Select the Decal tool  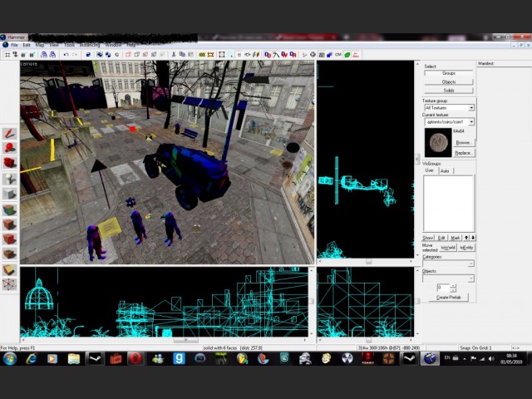[x=9, y=239]
